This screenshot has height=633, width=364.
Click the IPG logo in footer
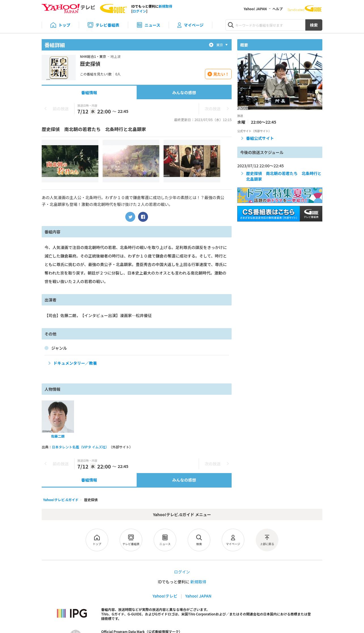point(72,613)
